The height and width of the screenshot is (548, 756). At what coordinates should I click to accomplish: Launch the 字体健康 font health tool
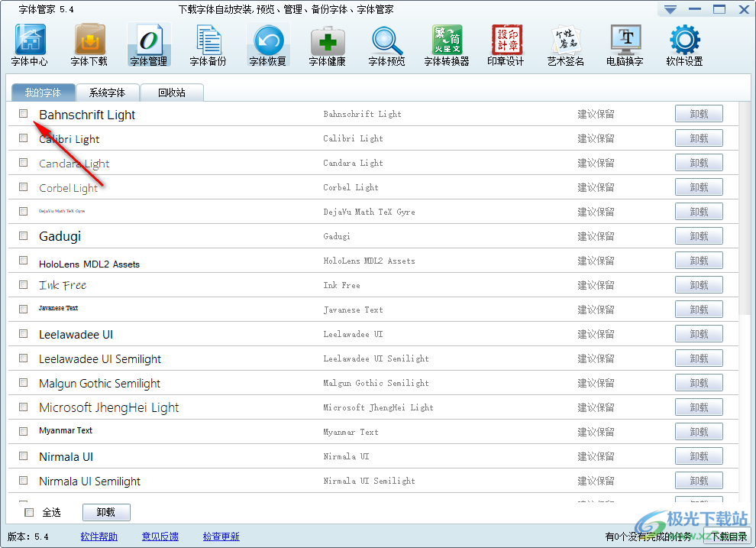(328, 45)
